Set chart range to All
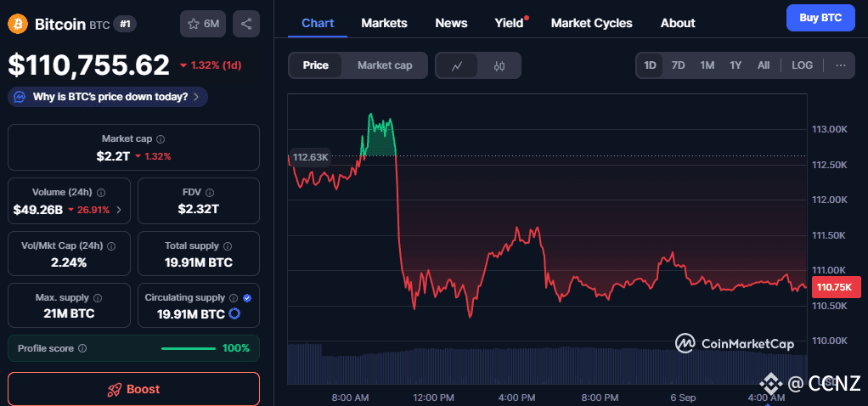This screenshot has width=868, height=406. click(x=764, y=65)
